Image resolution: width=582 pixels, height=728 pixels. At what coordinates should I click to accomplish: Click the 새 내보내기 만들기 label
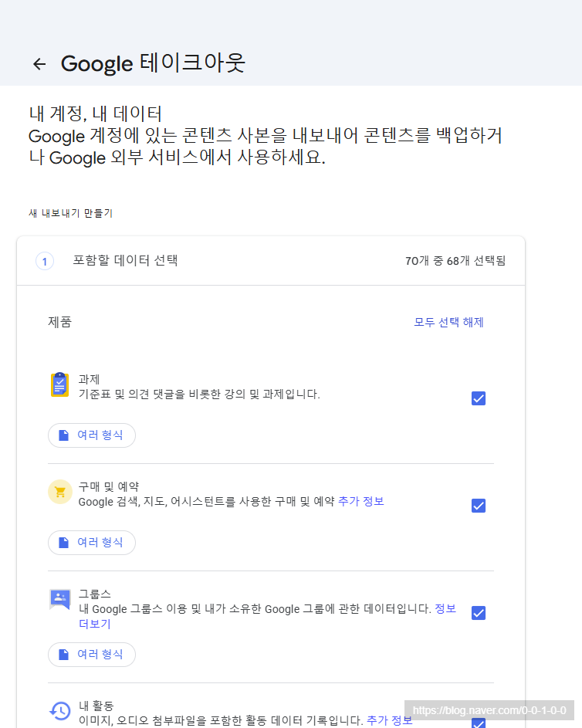tap(70, 213)
